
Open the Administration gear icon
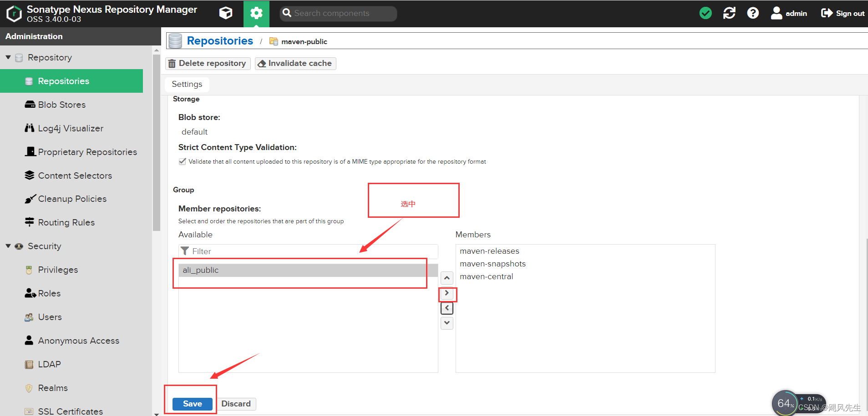pos(256,14)
